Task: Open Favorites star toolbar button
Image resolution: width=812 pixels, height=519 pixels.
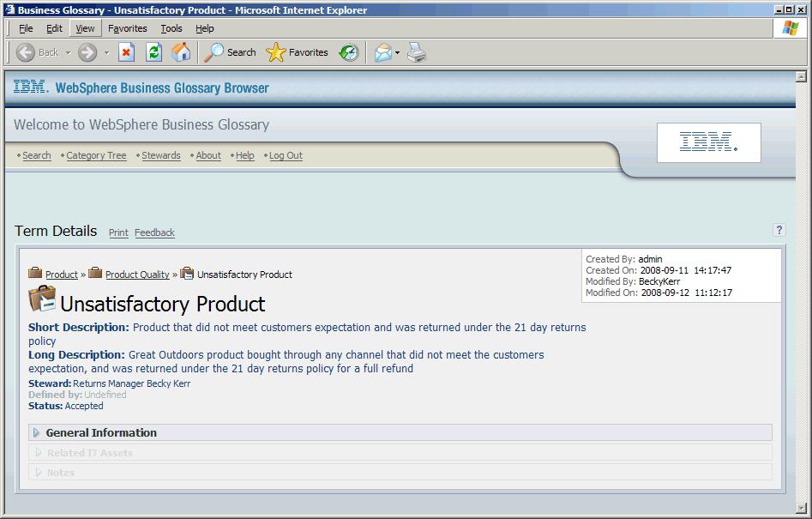Action: [x=297, y=52]
